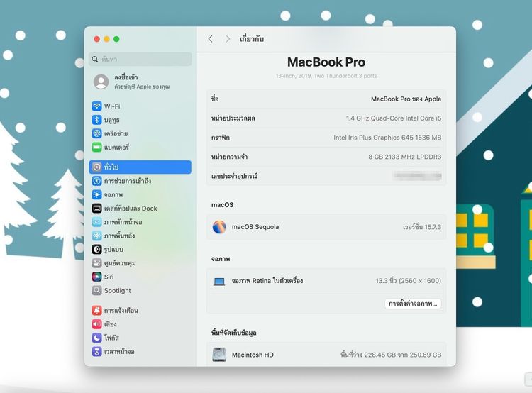Open Focus moon icon (โฟกัส)
The height and width of the screenshot is (393, 532).
[96, 338]
